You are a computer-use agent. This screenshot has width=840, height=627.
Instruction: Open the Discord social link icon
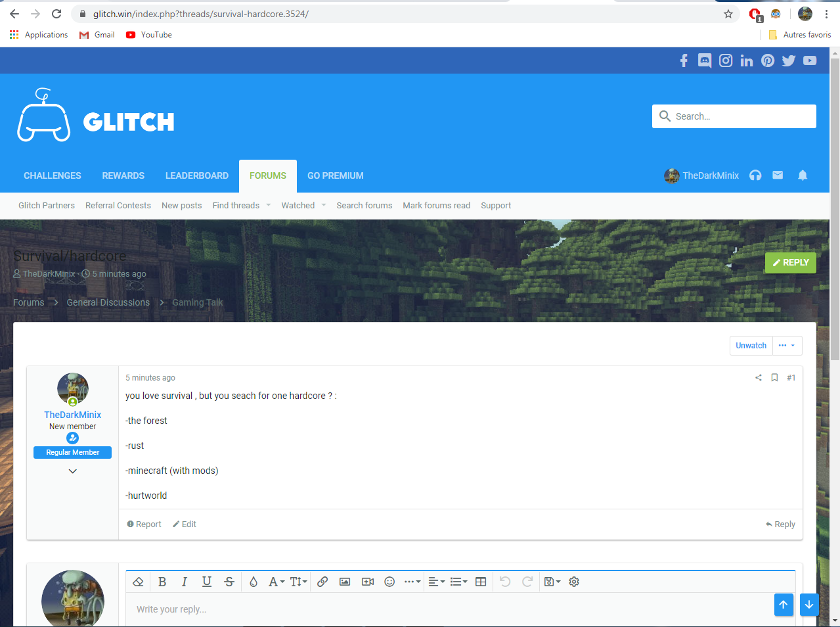pos(704,60)
